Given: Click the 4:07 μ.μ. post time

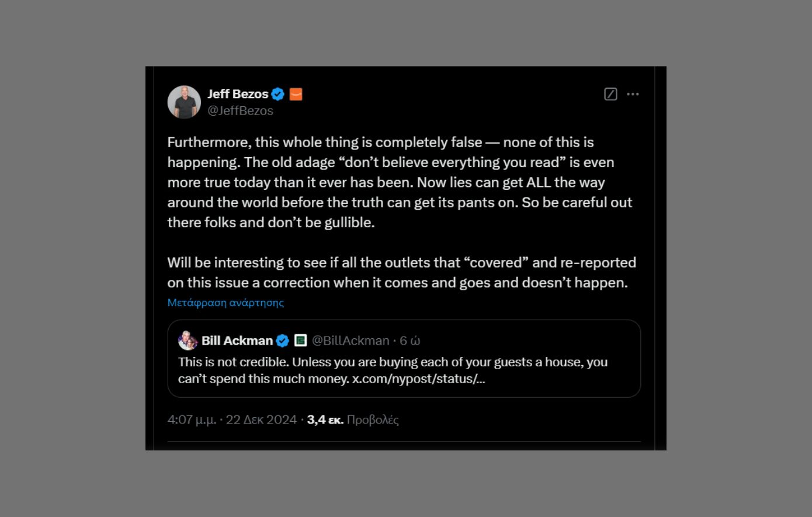Looking at the screenshot, I should click(192, 419).
